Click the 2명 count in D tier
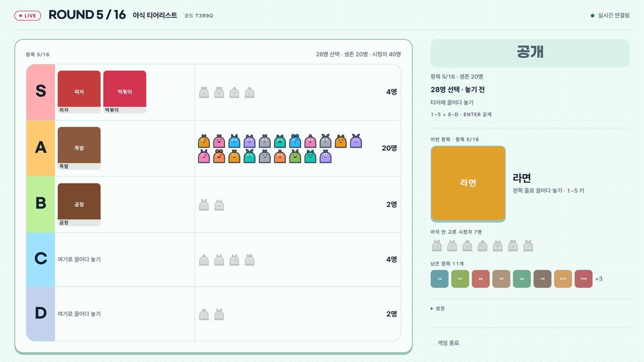Image resolution: width=644 pixels, height=362 pixels. (x=391, y=314)
